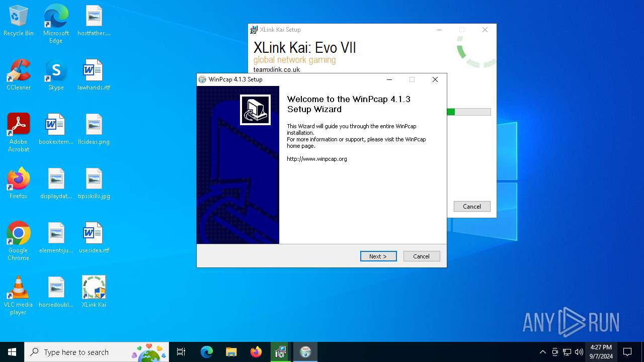Select tipsskills.jpg on the desktop

pos(94,184)
